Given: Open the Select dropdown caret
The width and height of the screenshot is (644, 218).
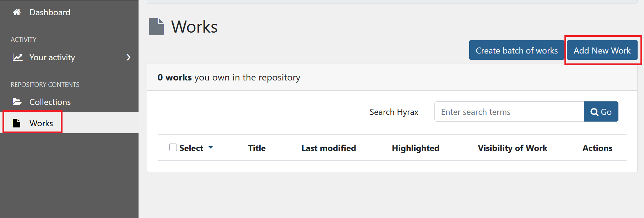Looking at the screenshot, I should tap(211, 147).
